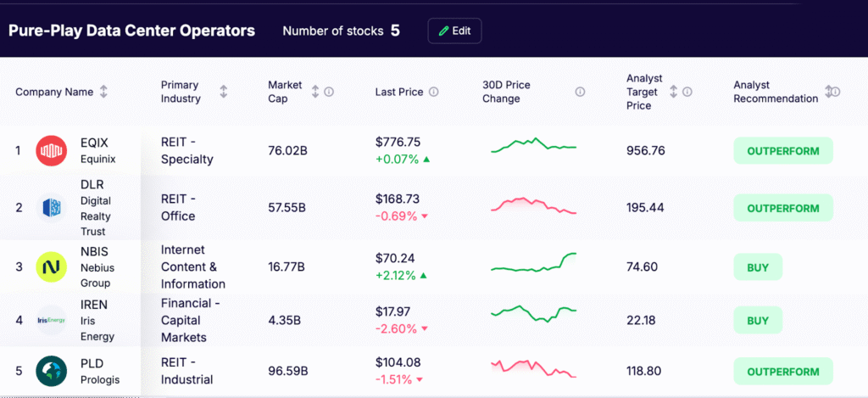Click the Prologis globe logo
The image size is (868, 398).
[52, 371]
